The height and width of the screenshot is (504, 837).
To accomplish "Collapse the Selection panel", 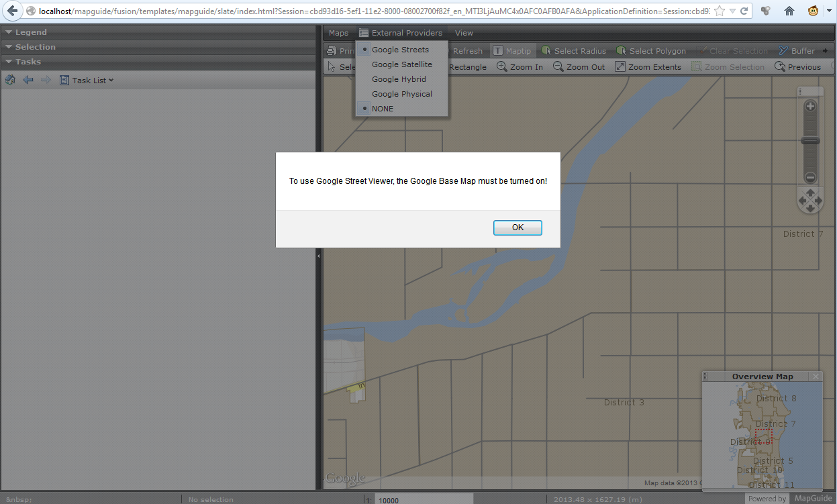I will coord(158,47).
